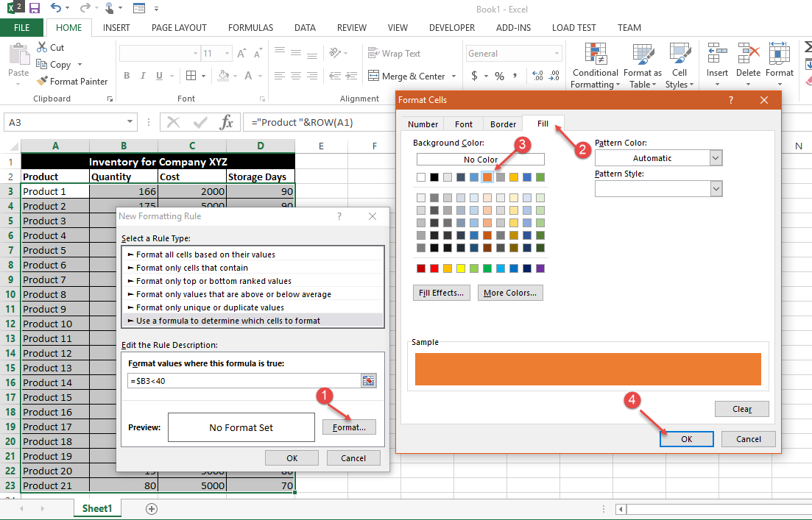Open the FORMULAS ribbon tab
Viewport: 812px width, 520px height.
(x=250, y=27)
